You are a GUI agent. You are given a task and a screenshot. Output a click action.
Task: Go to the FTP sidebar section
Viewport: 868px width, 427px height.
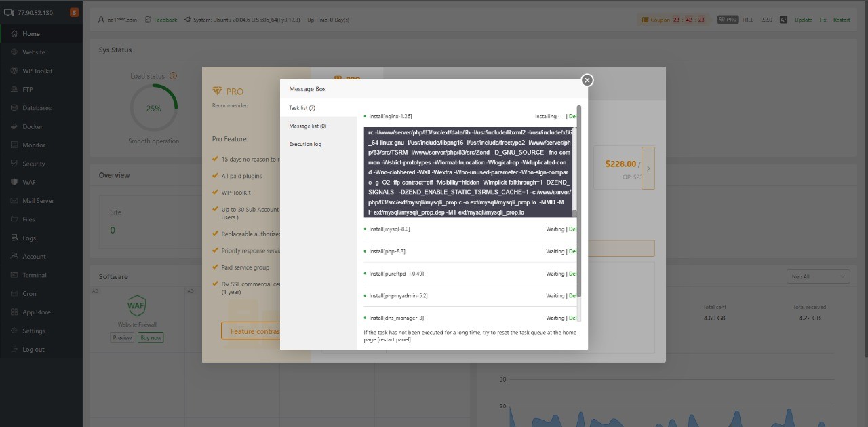click(x=27, y=89)
